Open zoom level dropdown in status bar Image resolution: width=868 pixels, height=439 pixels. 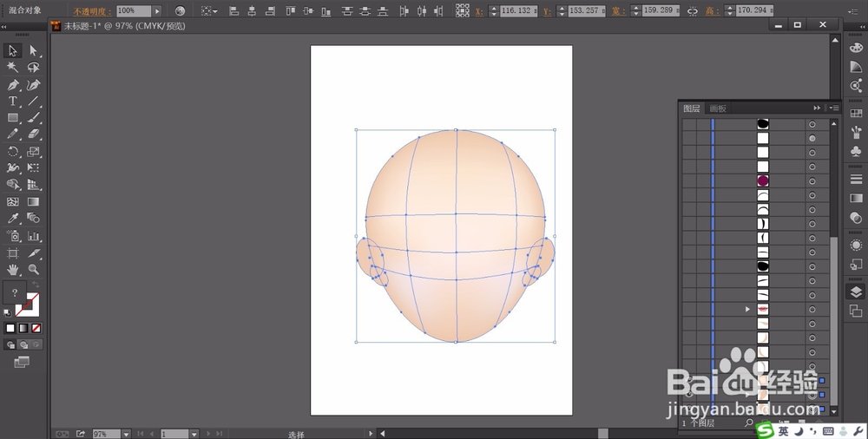coord(126,434)
